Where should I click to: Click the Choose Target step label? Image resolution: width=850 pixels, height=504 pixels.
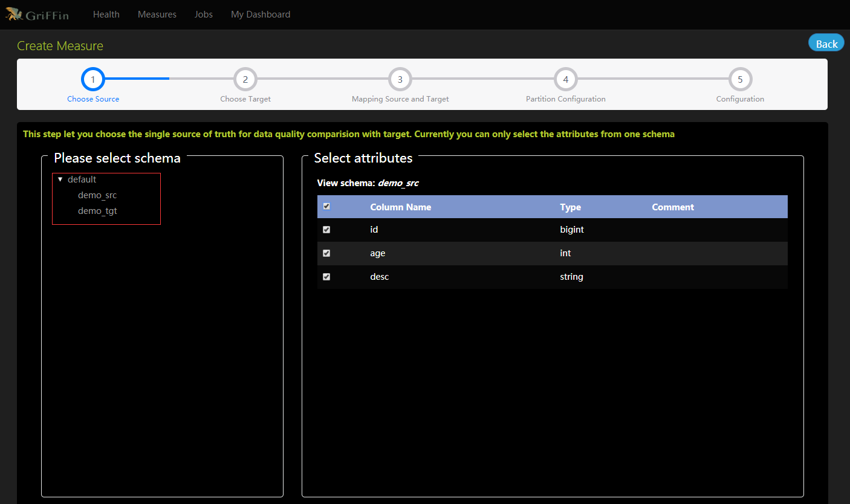(x=245, y=99)
